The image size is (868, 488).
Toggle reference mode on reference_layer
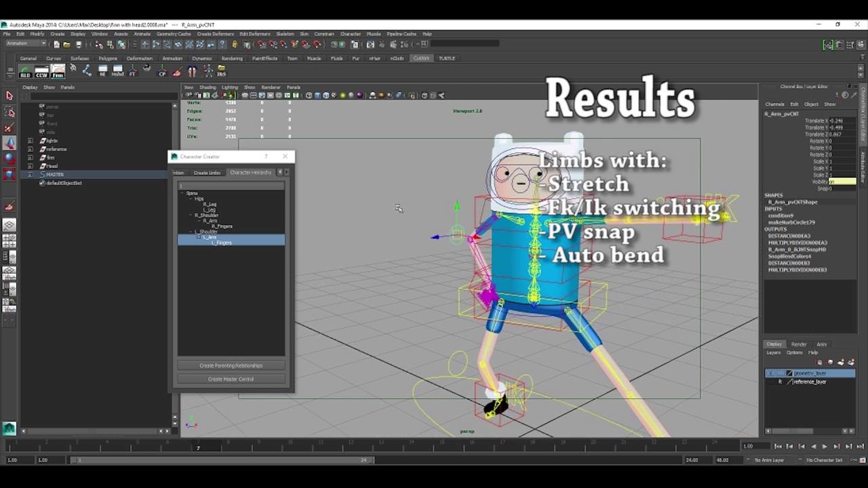tap(781, 382)
